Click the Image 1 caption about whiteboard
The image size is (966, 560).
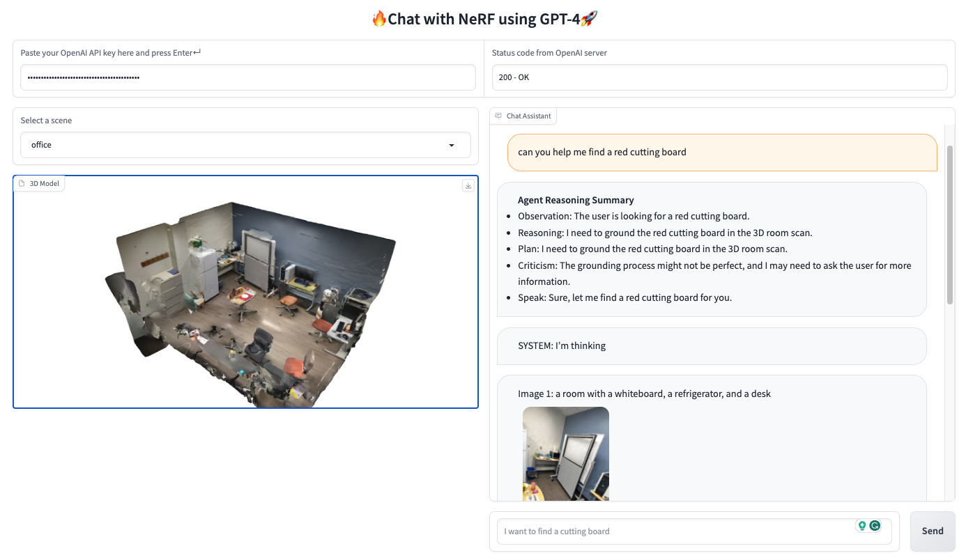click(x=644, y=394)
